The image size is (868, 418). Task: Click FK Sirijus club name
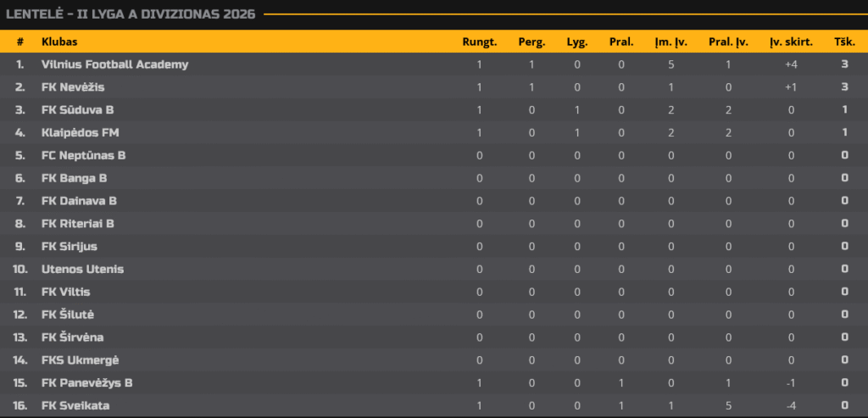pos(70,247)
